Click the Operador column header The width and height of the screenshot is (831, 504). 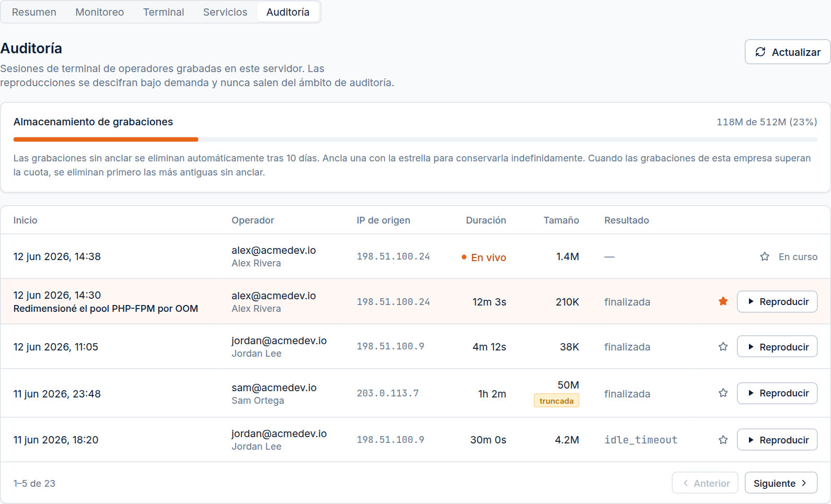coord(253,220)
